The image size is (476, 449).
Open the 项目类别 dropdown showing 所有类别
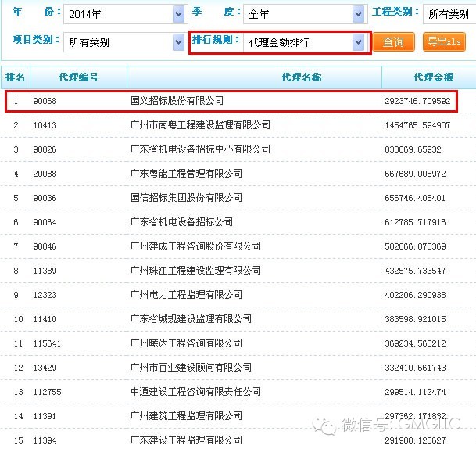point(125,42)
